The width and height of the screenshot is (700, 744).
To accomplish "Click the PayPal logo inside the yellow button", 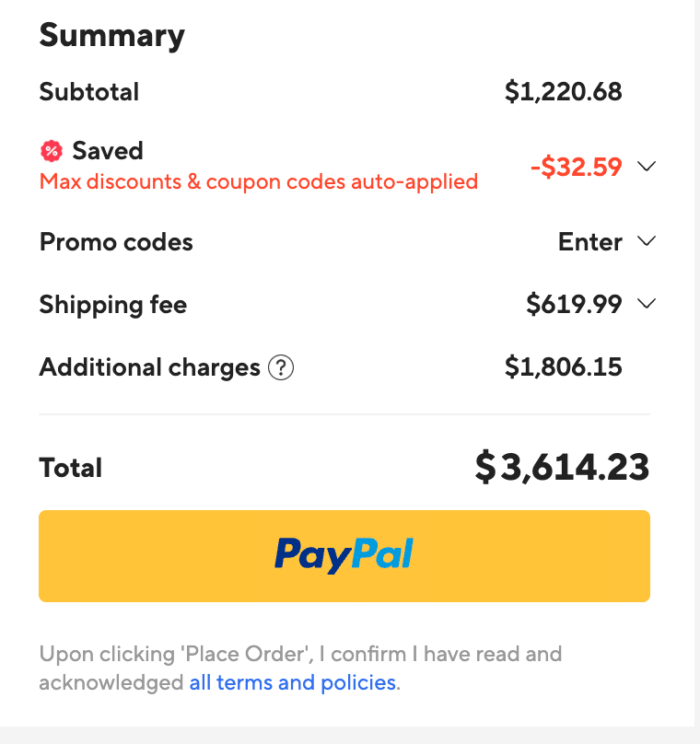I will coord(344,555).
